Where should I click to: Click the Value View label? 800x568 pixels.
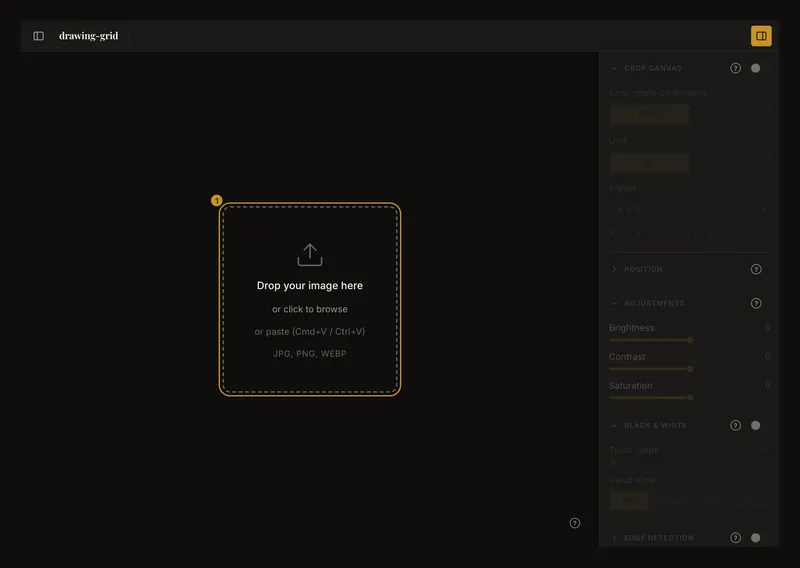point(632,480)
